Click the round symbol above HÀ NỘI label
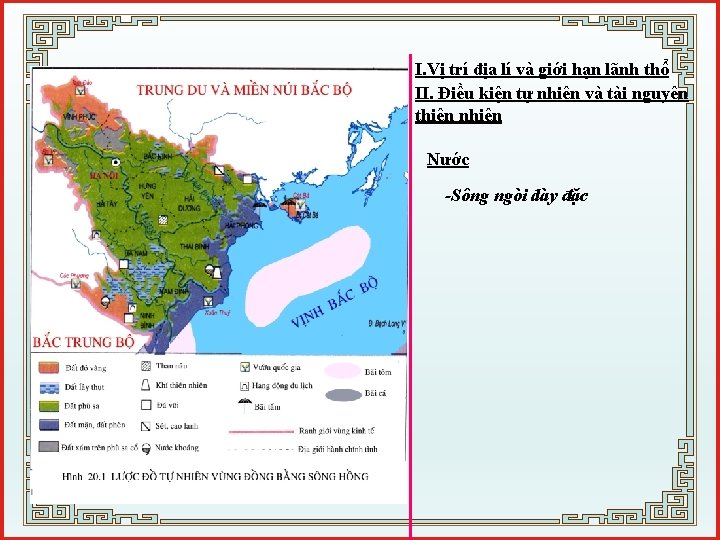The image size is (720, 540). tap(116, 162)
